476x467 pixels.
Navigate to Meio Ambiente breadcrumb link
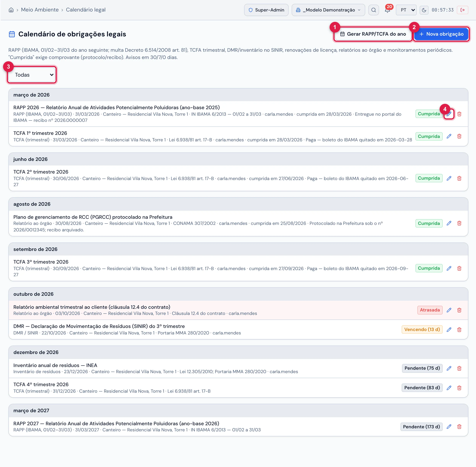(x=40, y=10)
